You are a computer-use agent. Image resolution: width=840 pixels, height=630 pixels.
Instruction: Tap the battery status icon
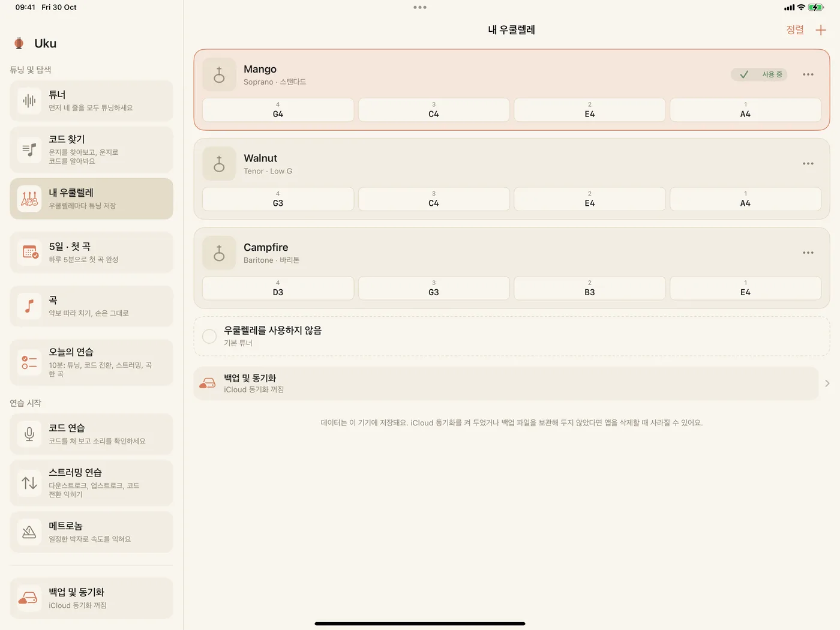(816, 7)
